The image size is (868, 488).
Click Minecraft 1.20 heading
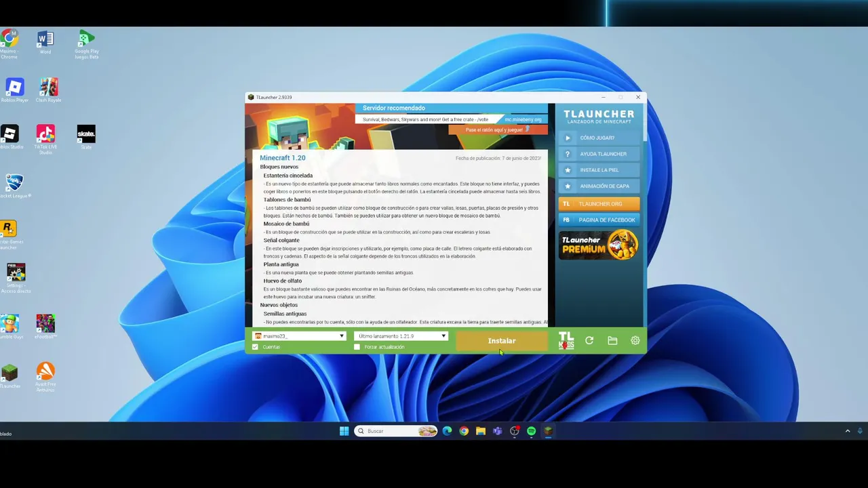283,158
